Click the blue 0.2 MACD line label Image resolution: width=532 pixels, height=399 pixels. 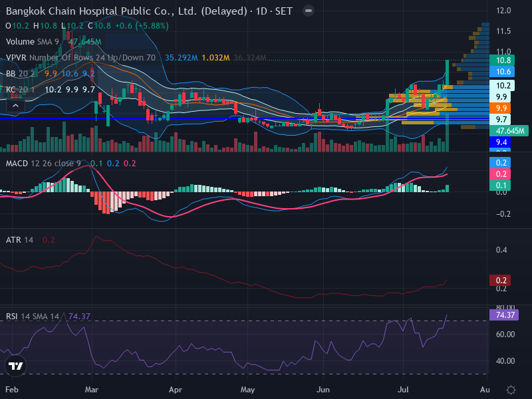tap(500, 162)
